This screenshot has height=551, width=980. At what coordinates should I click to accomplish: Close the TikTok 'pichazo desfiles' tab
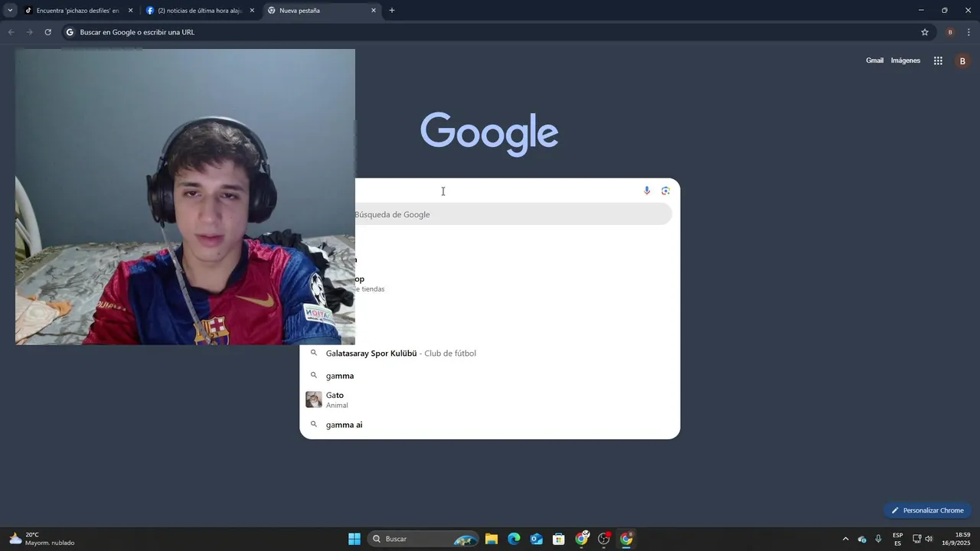click(130, 11)
